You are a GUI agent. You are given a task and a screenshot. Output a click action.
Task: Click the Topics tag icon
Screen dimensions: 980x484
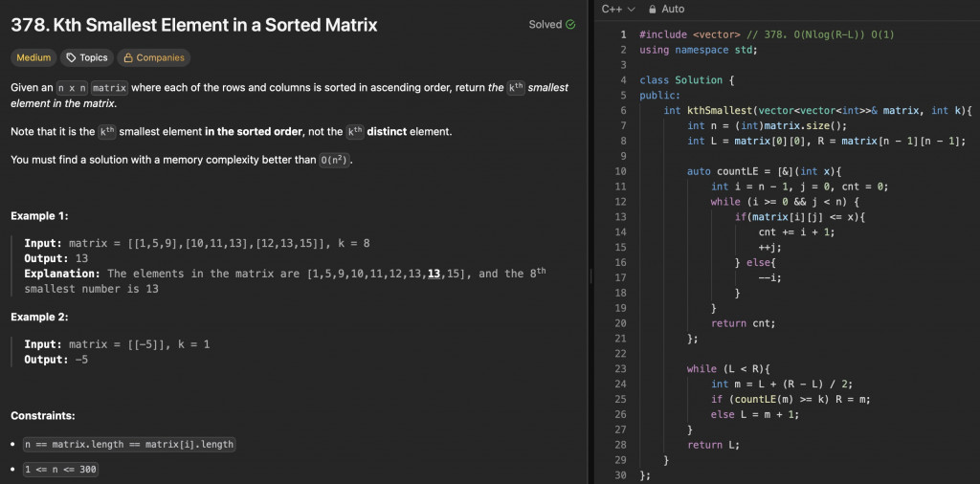(x=71, y=58)
